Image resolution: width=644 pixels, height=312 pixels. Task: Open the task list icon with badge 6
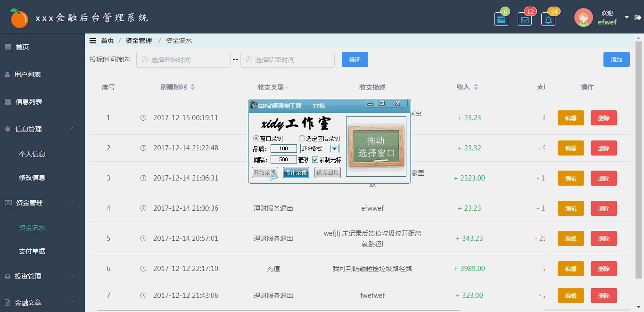[x=501, y=19]
